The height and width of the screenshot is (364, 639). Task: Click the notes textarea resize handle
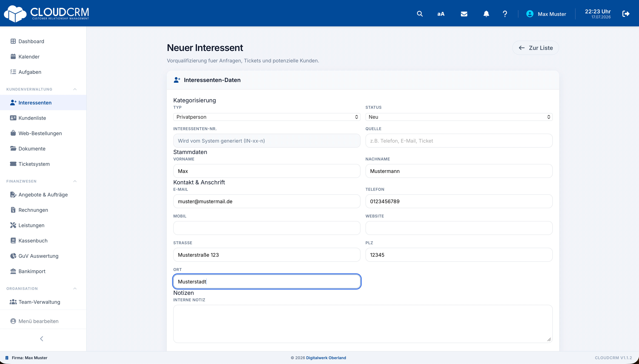pyautogui.click(x=549, y=339)
